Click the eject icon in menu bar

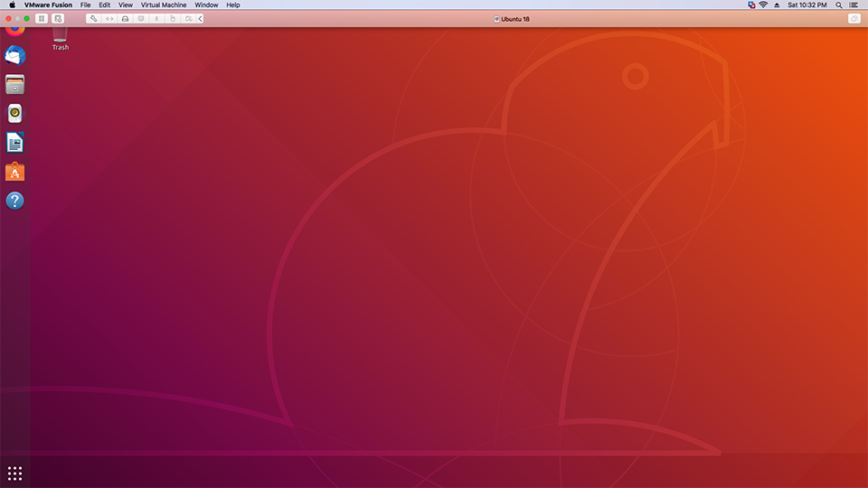(x=777, y=5)
